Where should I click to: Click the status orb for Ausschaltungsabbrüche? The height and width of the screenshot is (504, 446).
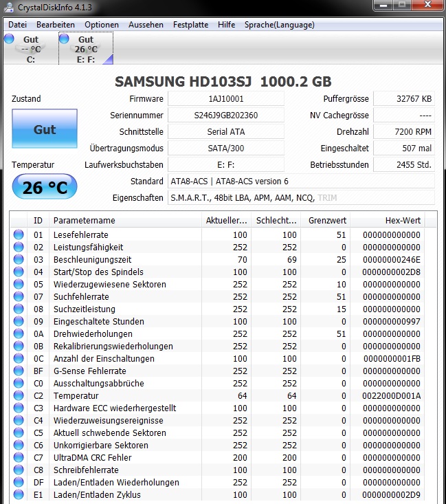(x=19, y=383)
